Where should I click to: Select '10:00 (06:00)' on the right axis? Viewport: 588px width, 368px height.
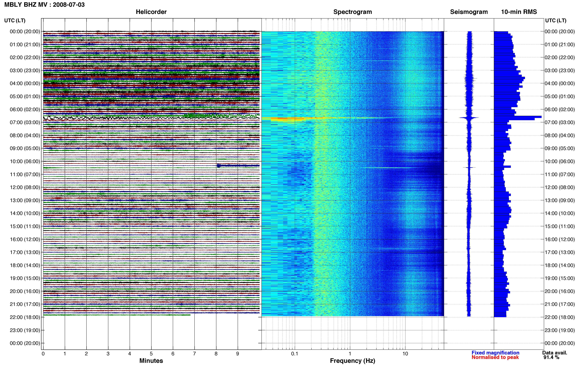560,161
